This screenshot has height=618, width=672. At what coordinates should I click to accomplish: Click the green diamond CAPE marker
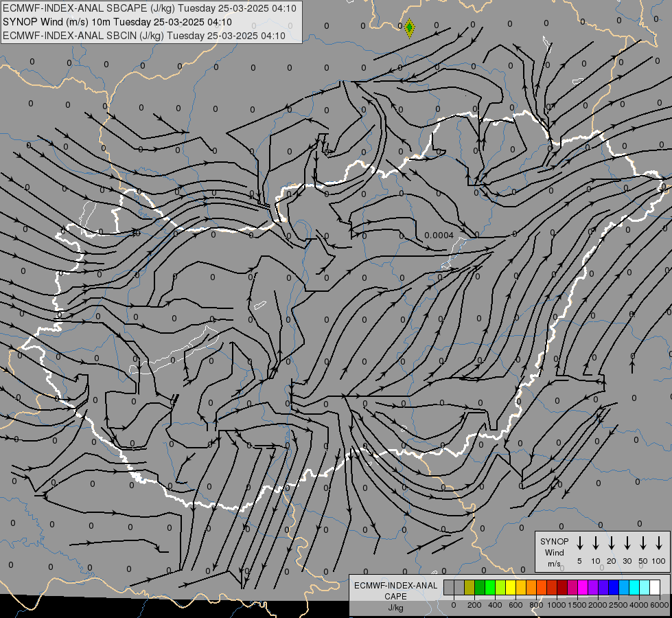pos(409,28)
